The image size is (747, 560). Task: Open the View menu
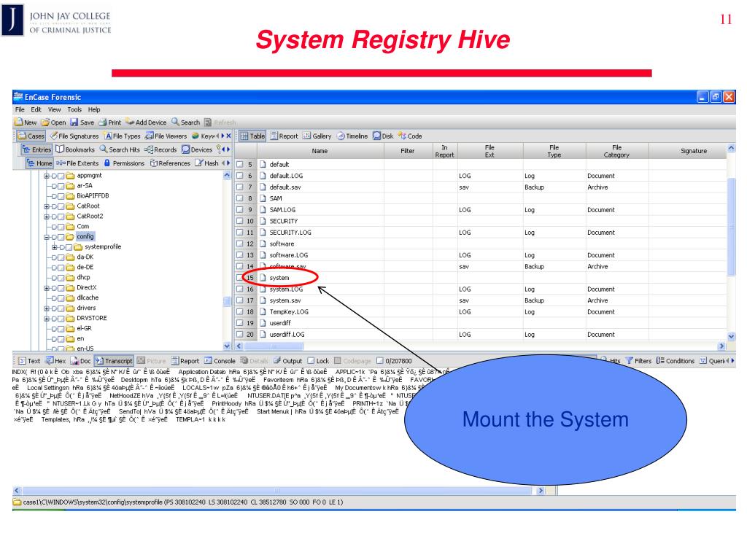(54, 109)
